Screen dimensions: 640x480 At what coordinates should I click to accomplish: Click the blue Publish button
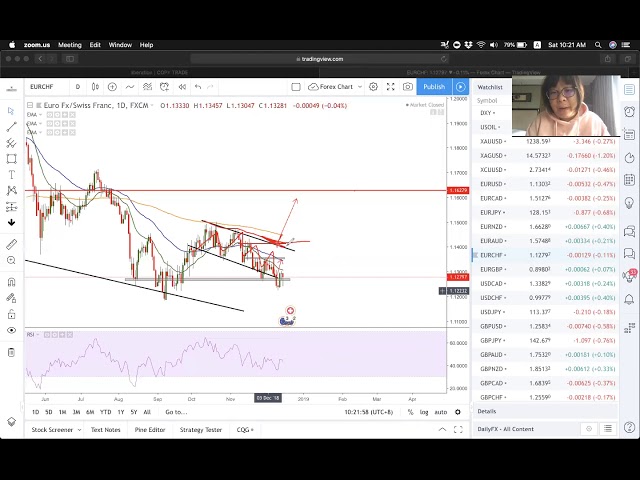point(434,87)
